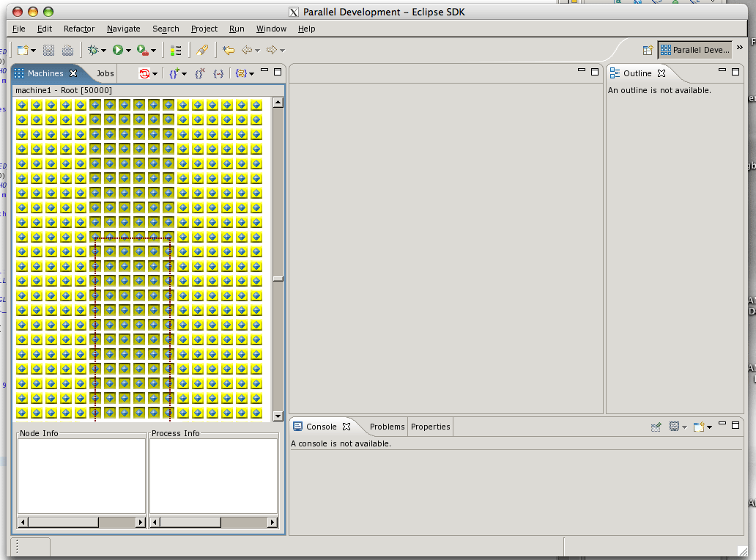
Task: Open the External Tools dropdown arrow
Action: tap(153, 51)
